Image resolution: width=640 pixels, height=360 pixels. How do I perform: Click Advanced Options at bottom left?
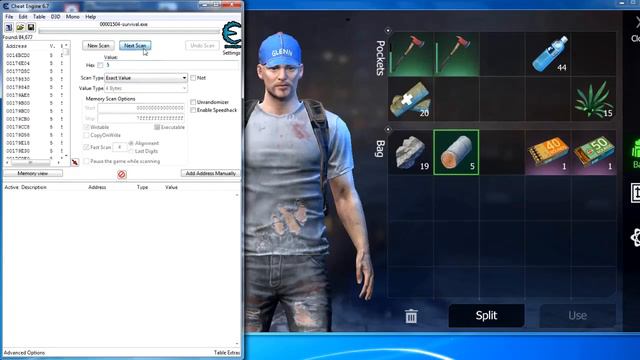pyautogui.click(x=24, y=353)
